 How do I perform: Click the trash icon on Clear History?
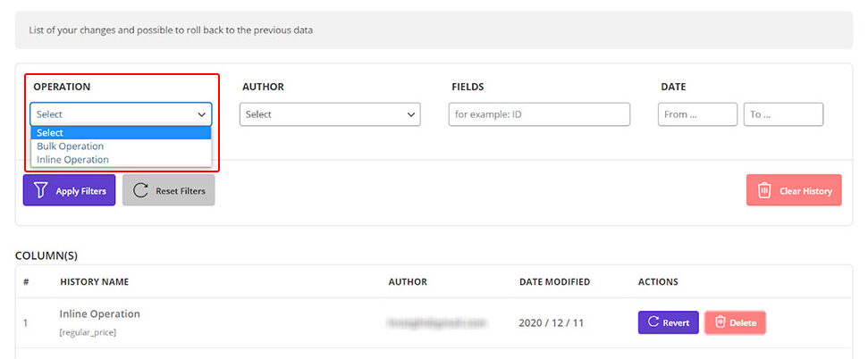[x=764, y=190]
